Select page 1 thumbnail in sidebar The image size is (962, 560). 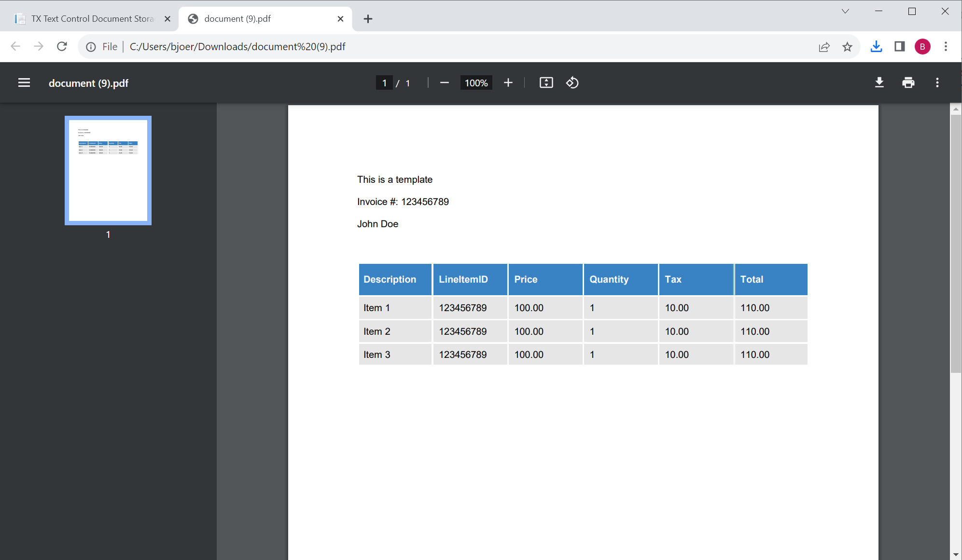point(108,170)
